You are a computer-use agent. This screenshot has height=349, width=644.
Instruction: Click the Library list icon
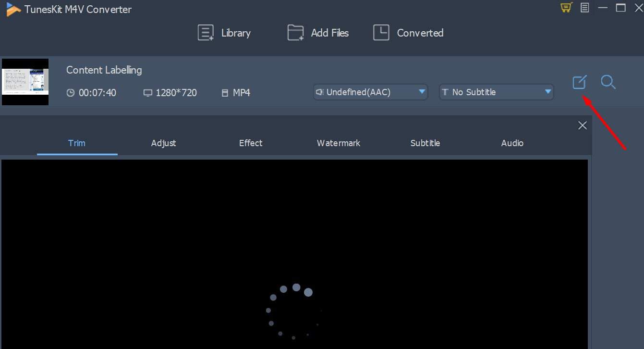206,33
